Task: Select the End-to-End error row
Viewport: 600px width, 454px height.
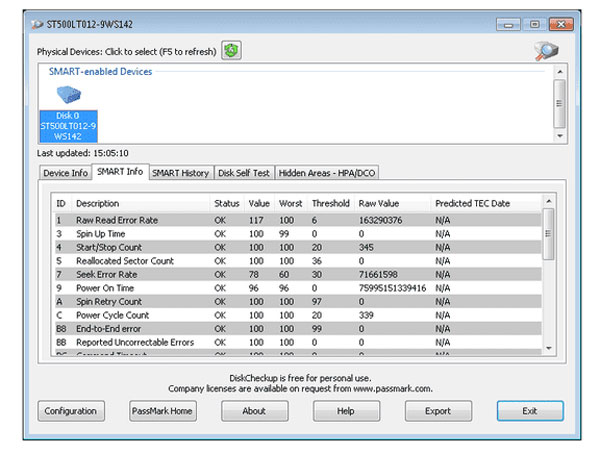Action: 298,329
